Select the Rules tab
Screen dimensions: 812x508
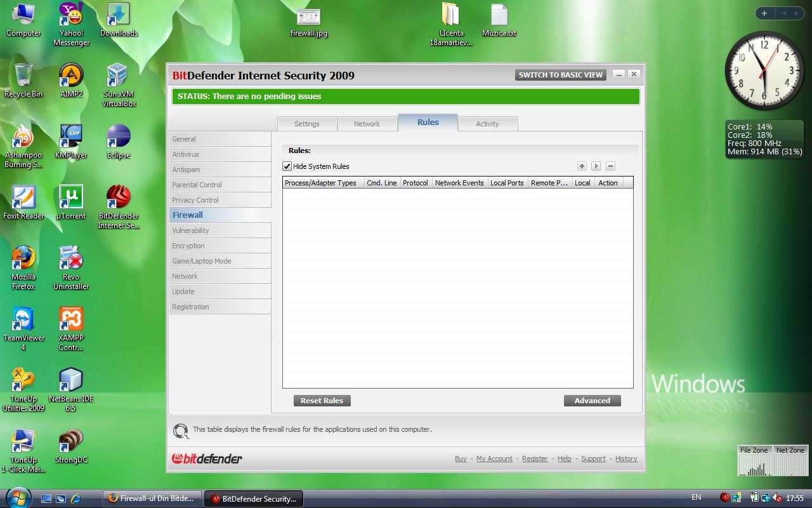[428, 123]
